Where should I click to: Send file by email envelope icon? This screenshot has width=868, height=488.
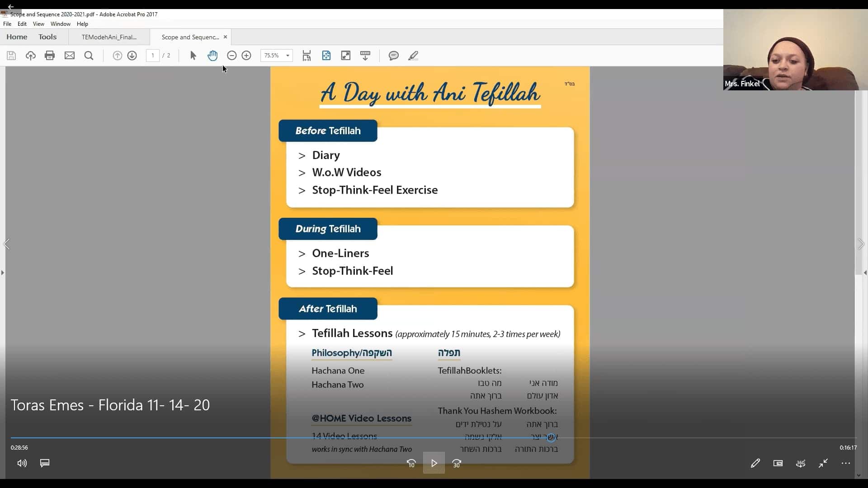(70, 56)
